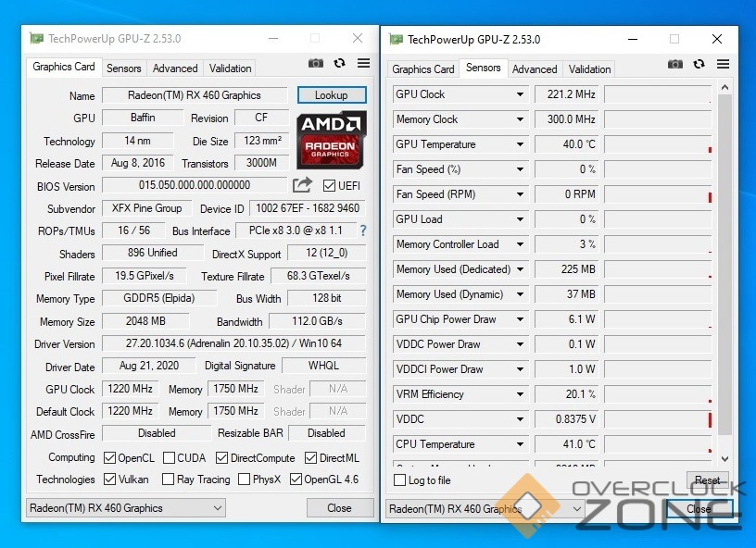Toggle the Vulkan checkbox
This screenshot has height=548, width=756.
(109, 479)
